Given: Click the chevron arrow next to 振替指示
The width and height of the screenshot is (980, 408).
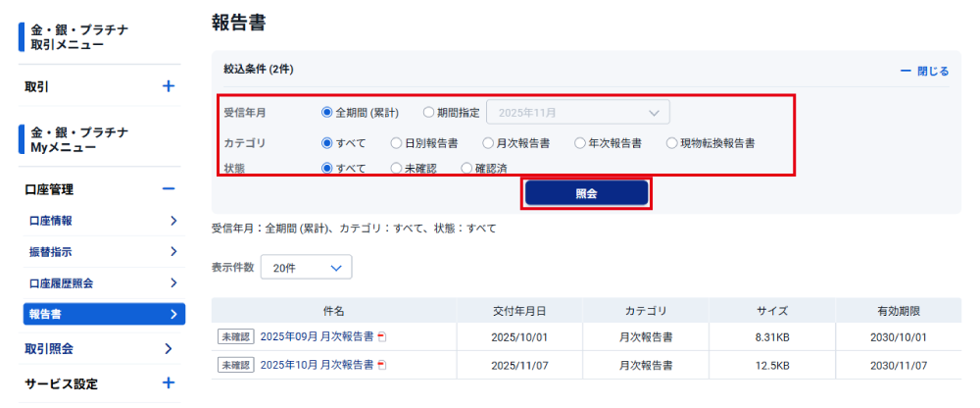Looking at the screenshot, I should coord(173,252).
